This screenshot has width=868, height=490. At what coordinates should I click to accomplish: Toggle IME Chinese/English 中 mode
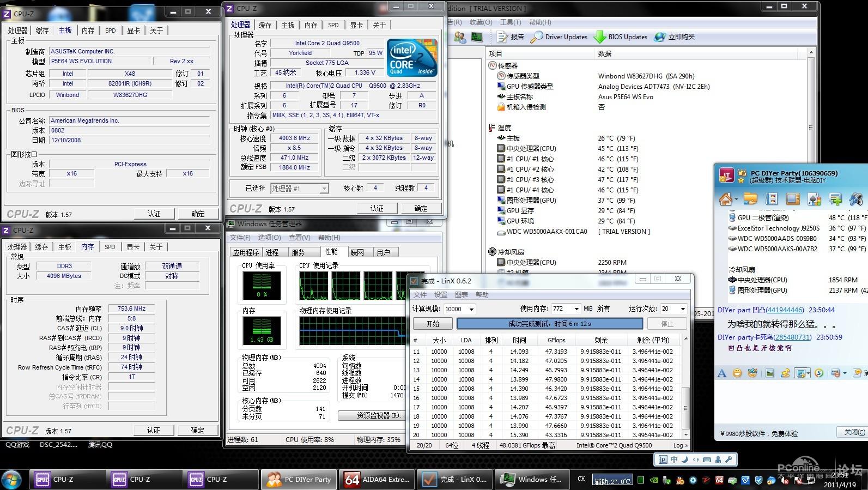pyautogui.click(x=674, y=459)
